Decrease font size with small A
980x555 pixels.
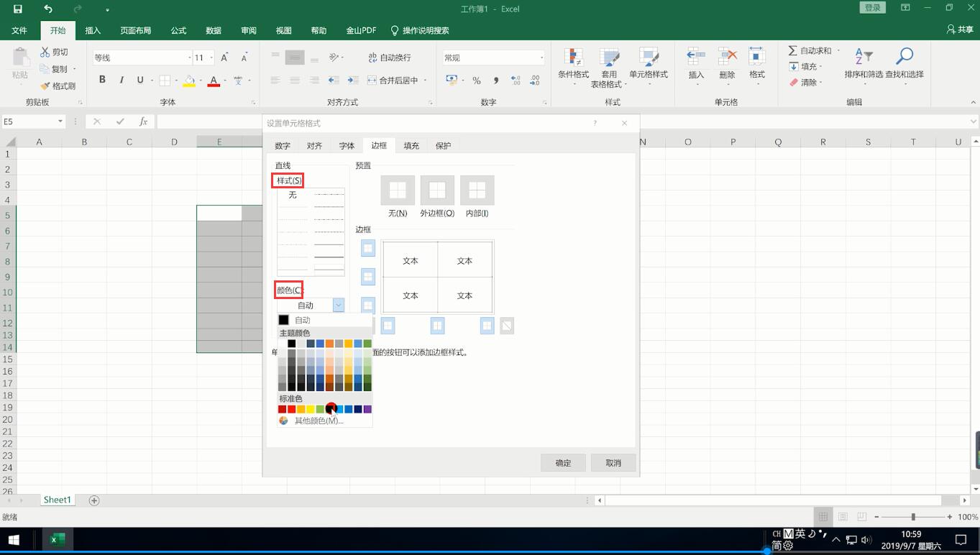click(x=244, y=58)
